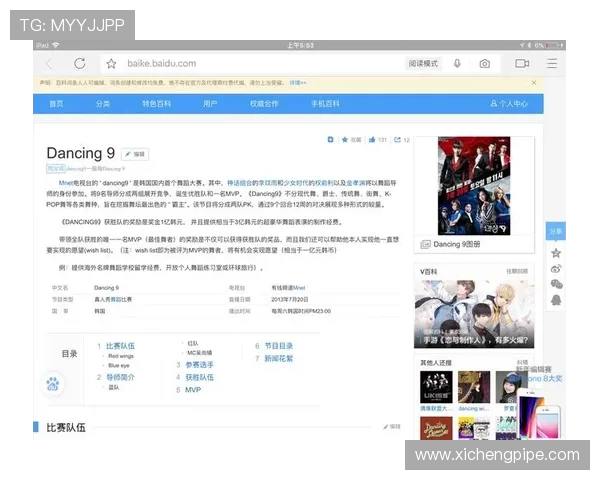This screenshot has height=480, width=600.
Task: Jump to MC吴尚镇 subsection in contents
Action: tap(199, 353)
